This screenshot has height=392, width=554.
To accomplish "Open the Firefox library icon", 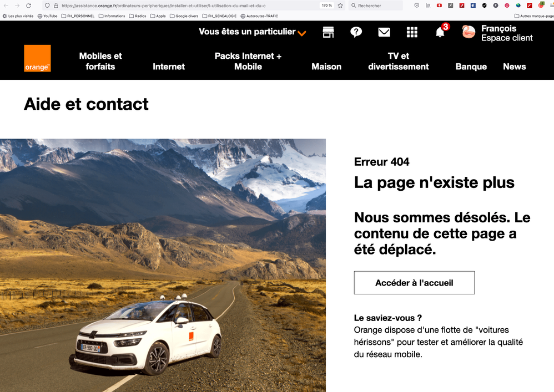I will (428, 6).
